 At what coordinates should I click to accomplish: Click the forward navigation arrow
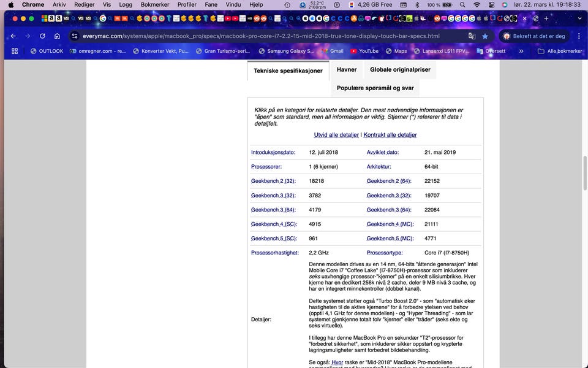[28, 36]
